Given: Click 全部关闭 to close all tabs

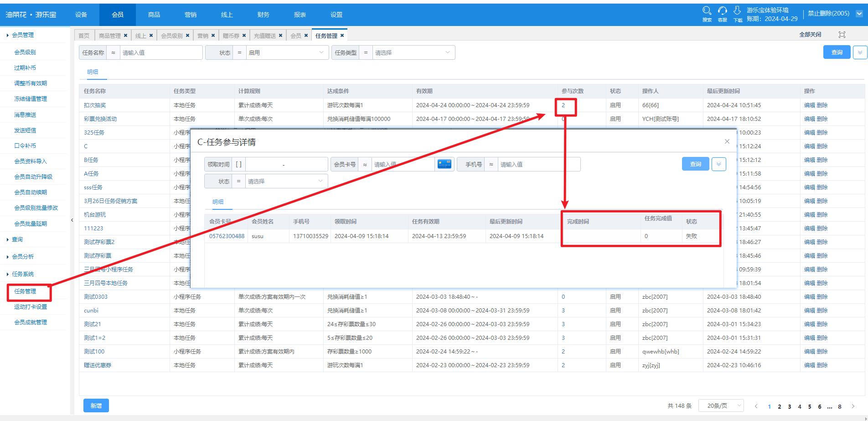Looking at the screenshot, I should pyautogui.click(x=810, y=35).
